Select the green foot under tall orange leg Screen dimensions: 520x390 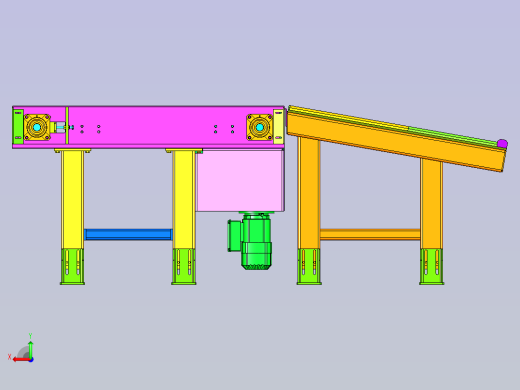[309, 267]
